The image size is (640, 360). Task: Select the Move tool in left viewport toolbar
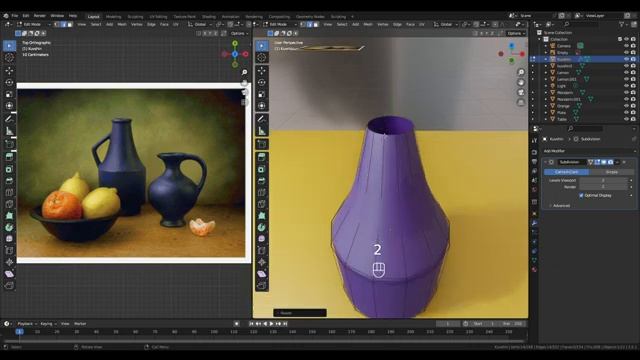[x=9, y=70]
